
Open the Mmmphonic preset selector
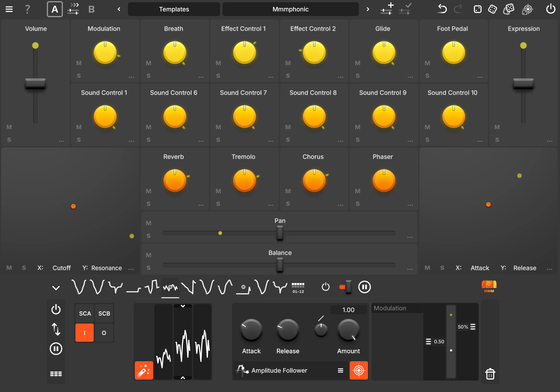[x=290, y=9]
